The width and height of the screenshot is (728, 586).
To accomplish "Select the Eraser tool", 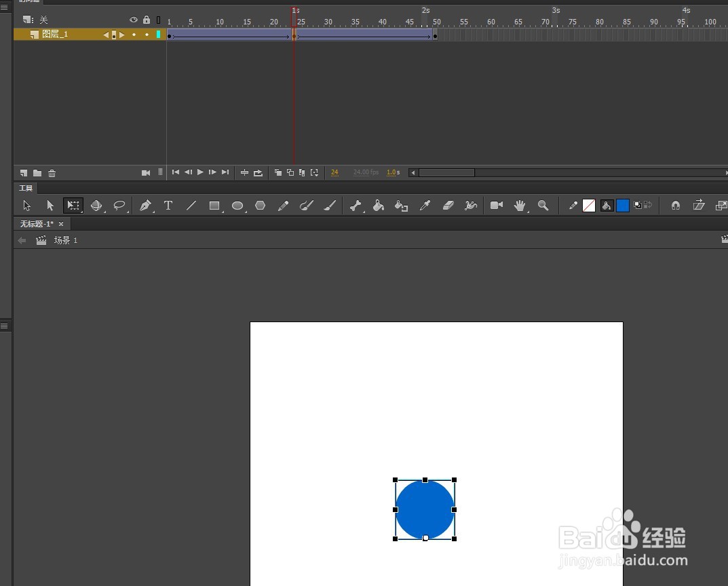I will (448, 206).
